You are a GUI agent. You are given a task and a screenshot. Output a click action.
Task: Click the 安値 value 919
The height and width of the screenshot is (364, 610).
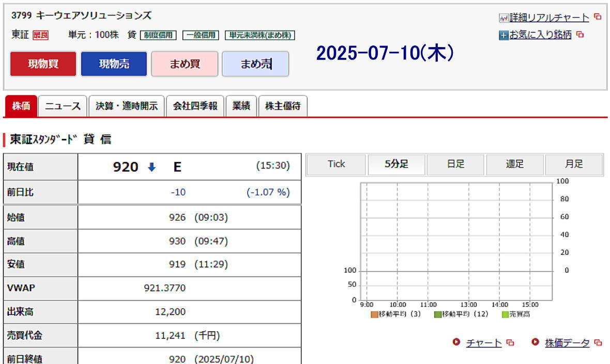click(x=177, y=264)
